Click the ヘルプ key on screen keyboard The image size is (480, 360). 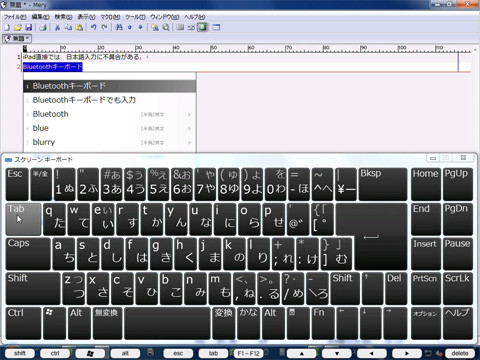click(458, 324)
